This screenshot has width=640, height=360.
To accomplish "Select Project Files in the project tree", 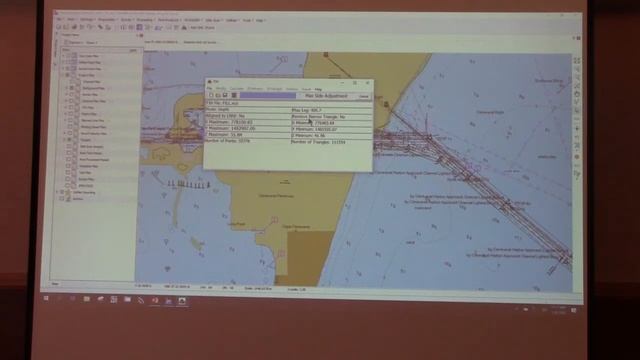I will [x=87, y=75].
